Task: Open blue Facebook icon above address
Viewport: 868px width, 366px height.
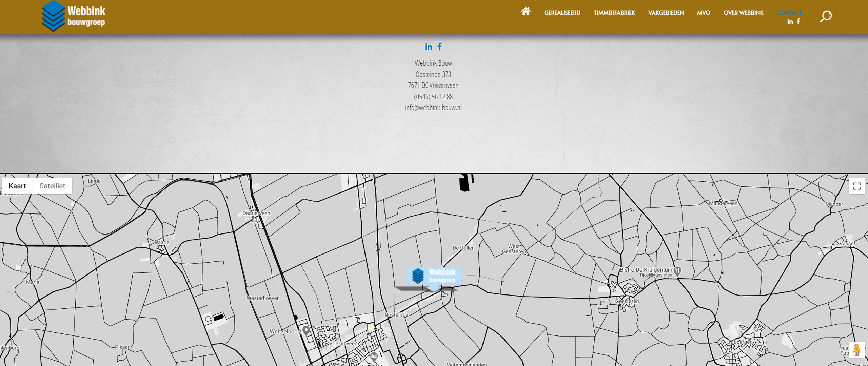Action: coord(439,47)
